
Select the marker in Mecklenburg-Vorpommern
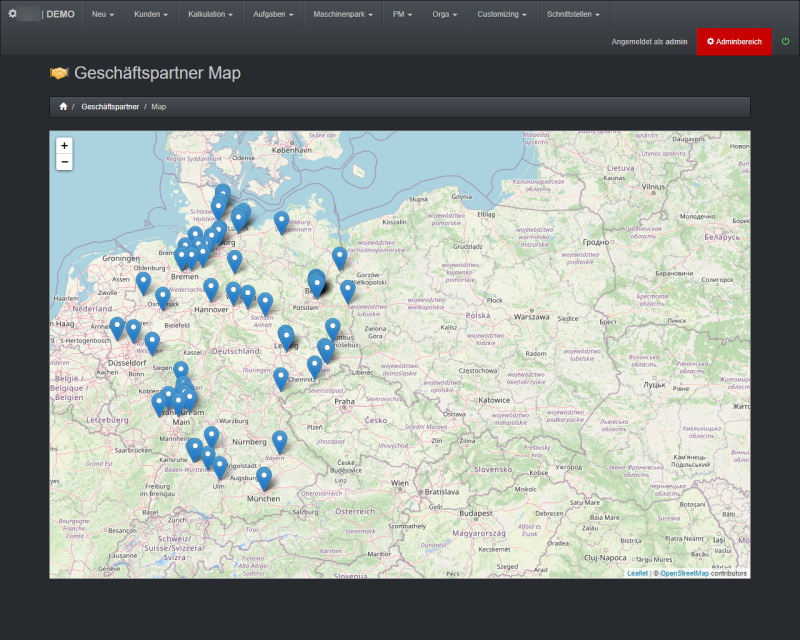(x=281, y=223)
